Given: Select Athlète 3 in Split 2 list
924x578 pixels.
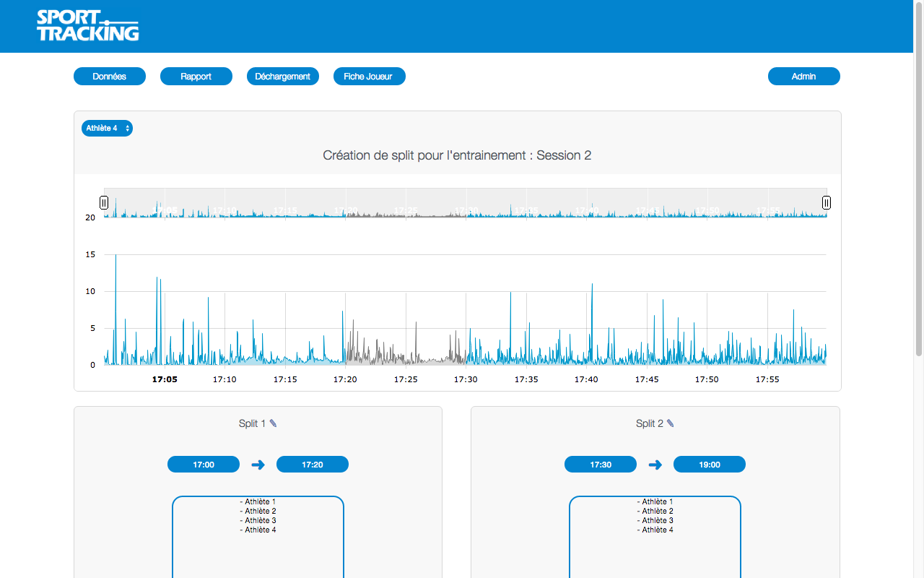Looking at the screenshot, I should click(655, 520).
